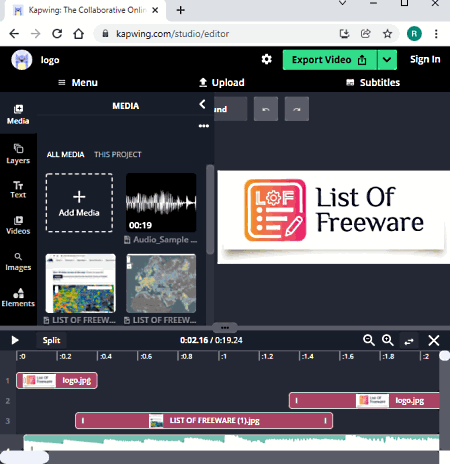Viewport: 450px width, 464px height.
Task: Click the timeline horizontal scrollbar handle
Action: [x=25, y=457]
